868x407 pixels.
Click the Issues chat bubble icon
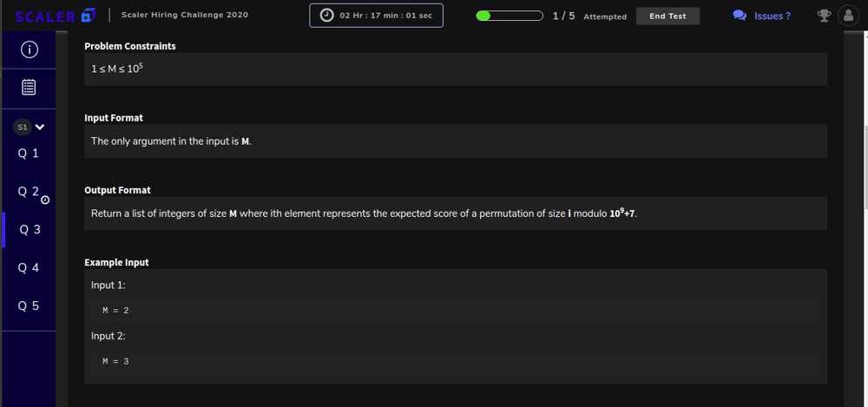[x=740, y=16]
